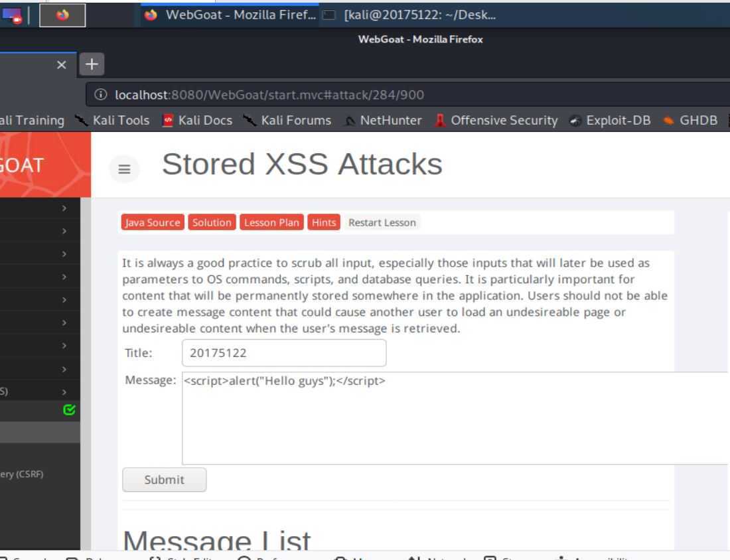Open the Kali Training bookmark
Image resolution: width=730 pixels, height=560 pixels.
click(32, 120)
